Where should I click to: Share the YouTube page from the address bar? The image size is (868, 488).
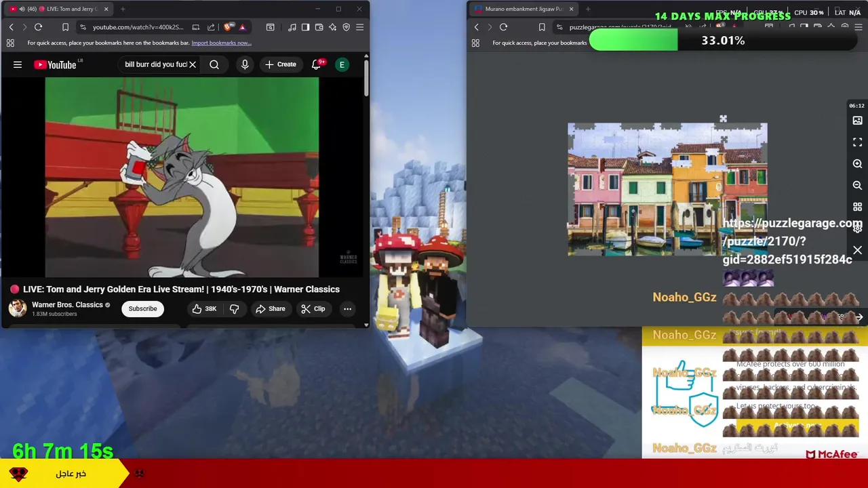211,27
